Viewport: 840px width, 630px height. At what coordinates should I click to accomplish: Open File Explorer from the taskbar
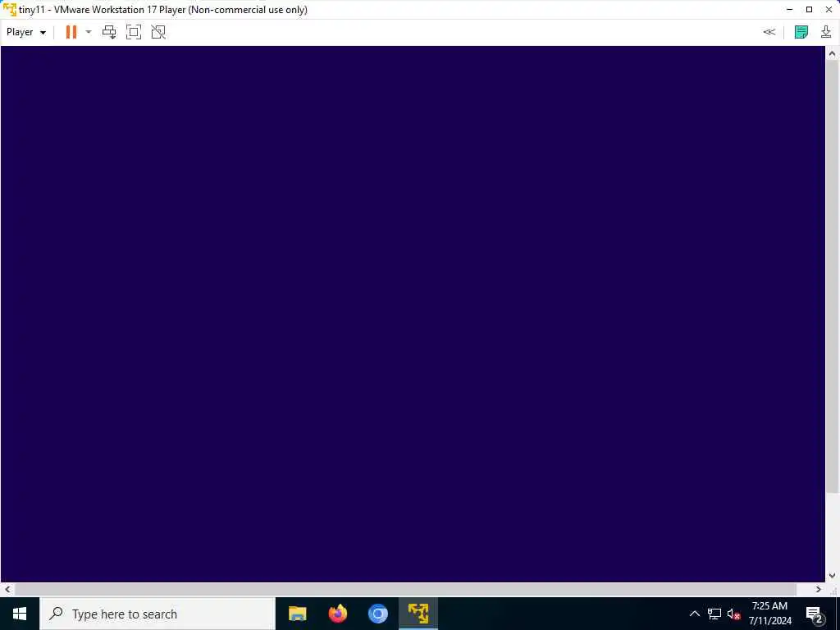pyautogui.click(x=297, y=614)
